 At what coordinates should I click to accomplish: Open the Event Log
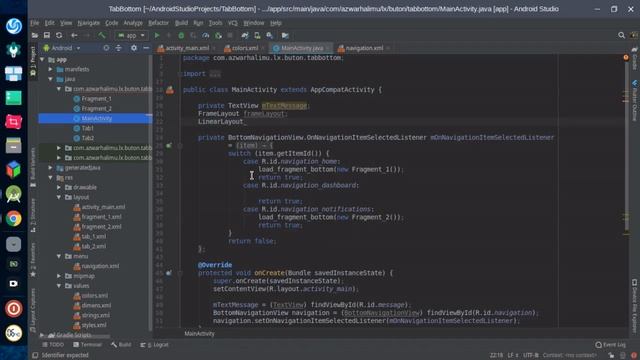click(x=610, y=345)
